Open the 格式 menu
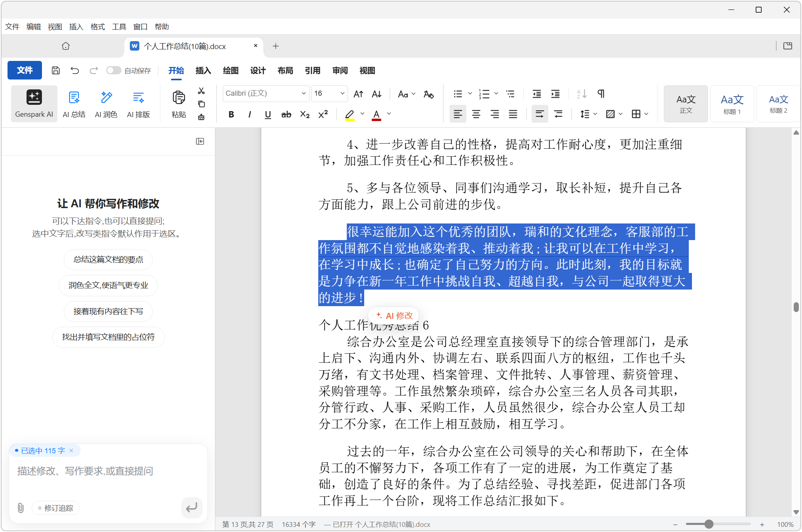Image resolution: width=802 pixels, height=532 pixels. coord(97,27)
